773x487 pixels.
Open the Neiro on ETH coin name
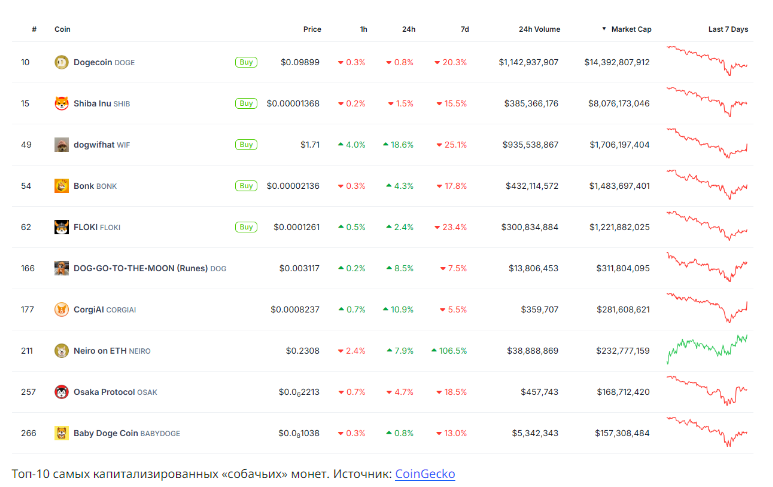point(112,350)
